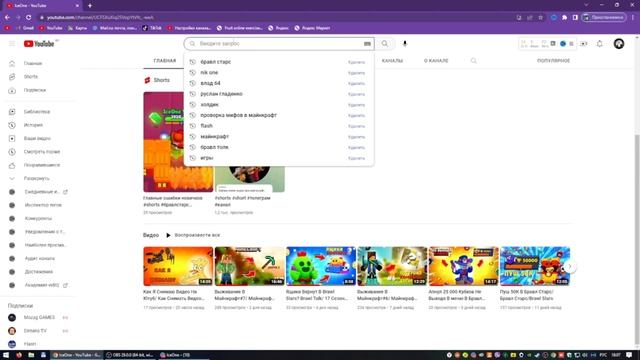
Task: Open the on-screen keyboard icon in search box
Action: 367,44
